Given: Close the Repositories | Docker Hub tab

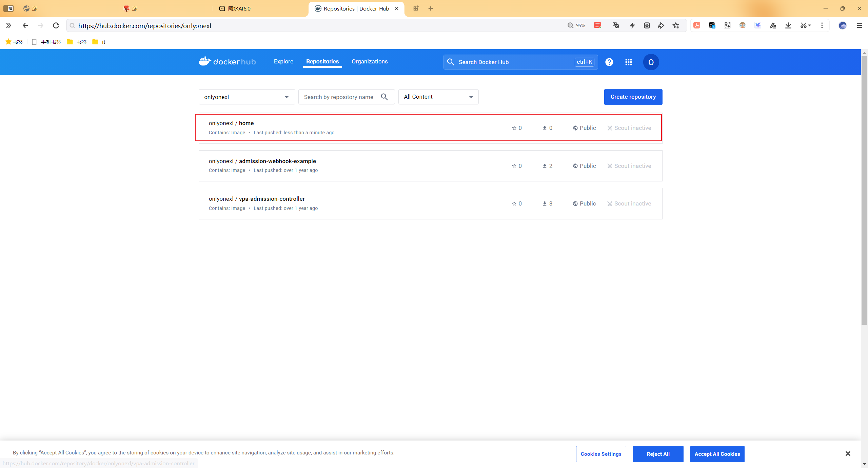Looking at the screenshot, I should (x=397, y=8).
